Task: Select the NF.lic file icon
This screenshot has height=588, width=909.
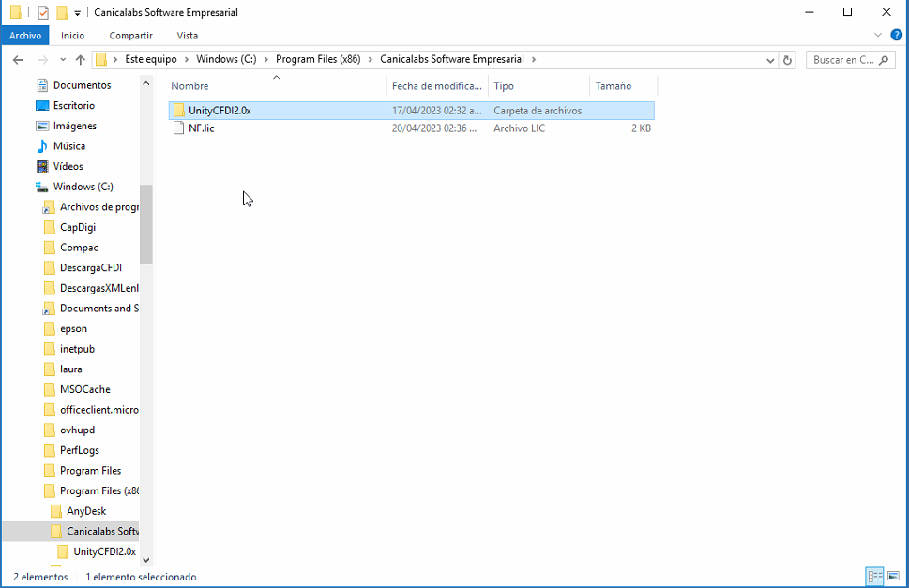Action: pyautogui.click(x=178, y=128)
